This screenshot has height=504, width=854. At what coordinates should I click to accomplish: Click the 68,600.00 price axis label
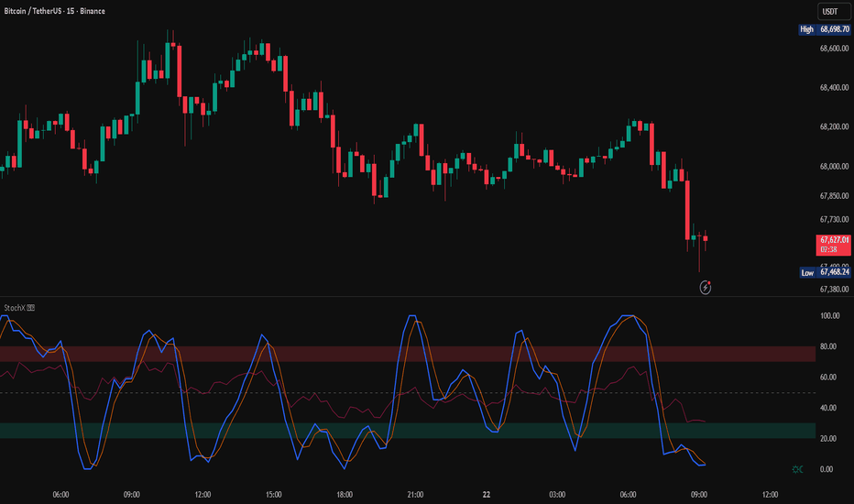click(835, 49)
